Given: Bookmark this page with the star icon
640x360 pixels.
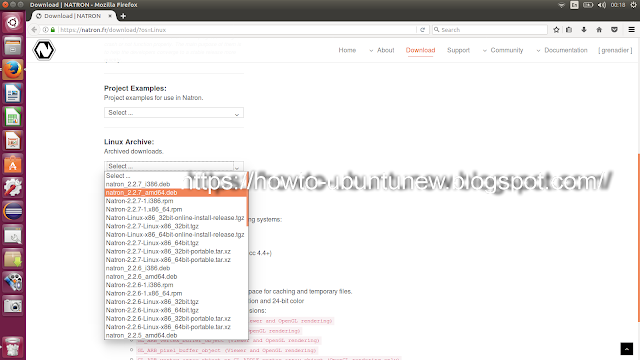Looking at the screenshot, I should pyautogui.click(x=556, y=30).
